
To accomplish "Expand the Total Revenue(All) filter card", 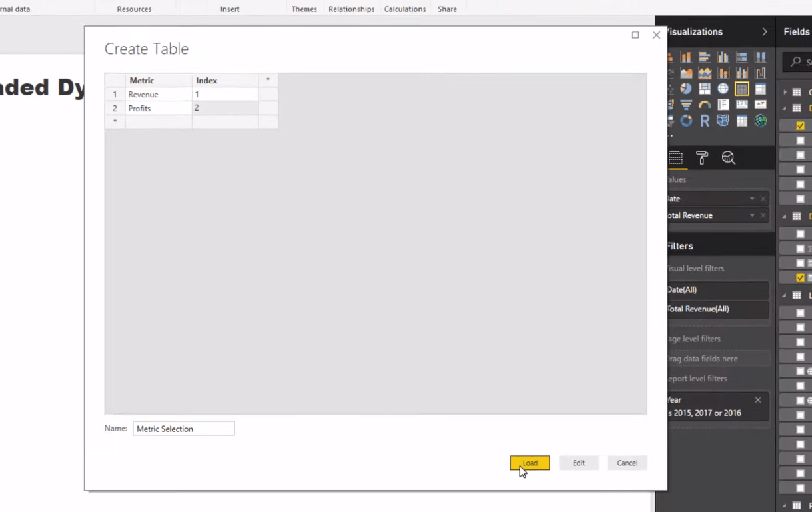I will pos(717,309).
